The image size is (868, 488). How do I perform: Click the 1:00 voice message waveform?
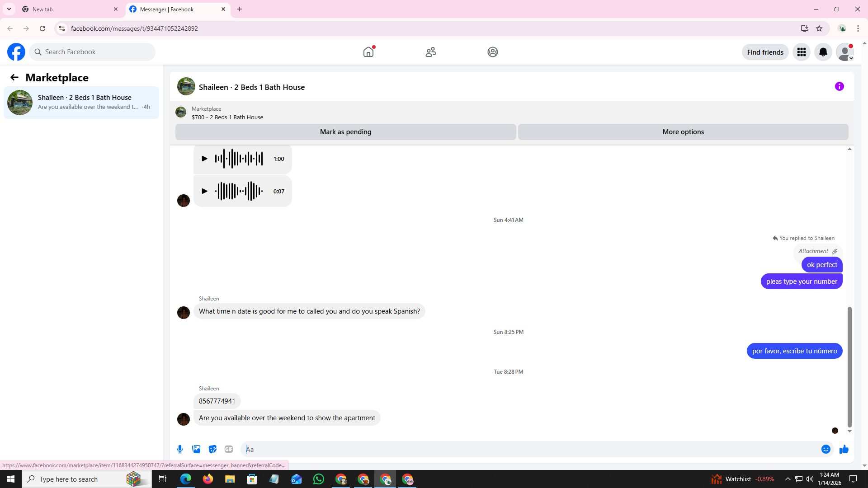click(x=239, y=159)
